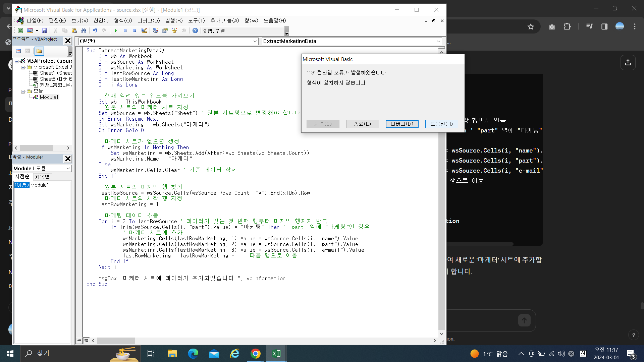
Task: Click 종료(E) in the error dialog
Action: point(363,124)
